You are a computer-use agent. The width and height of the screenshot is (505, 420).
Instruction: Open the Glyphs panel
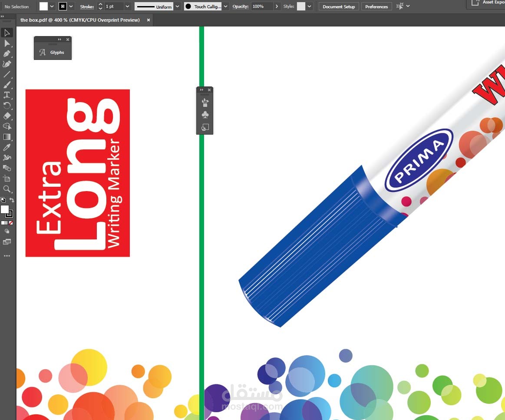click(53, 52)
